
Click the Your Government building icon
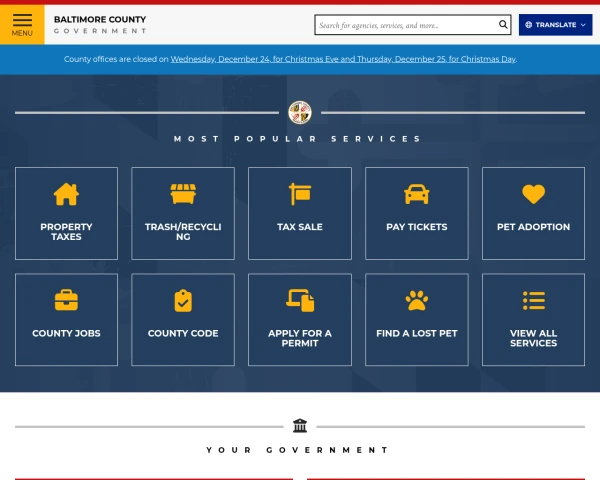[x=300, y=426]
